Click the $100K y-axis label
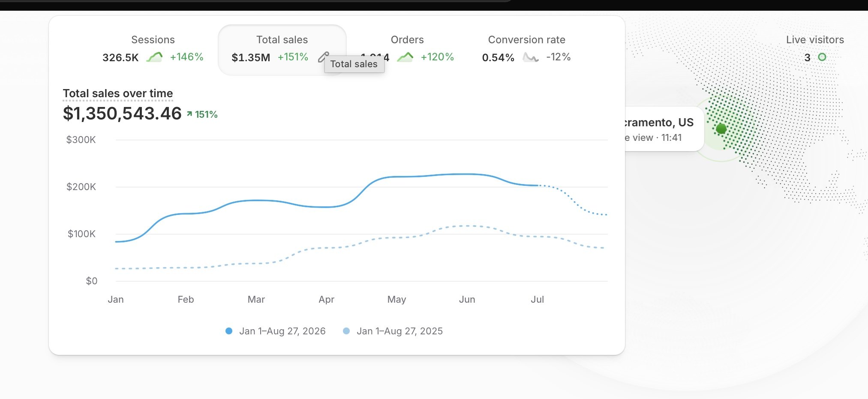The width and height of the screenshot is (868, 399). click(x=81, y=234)
